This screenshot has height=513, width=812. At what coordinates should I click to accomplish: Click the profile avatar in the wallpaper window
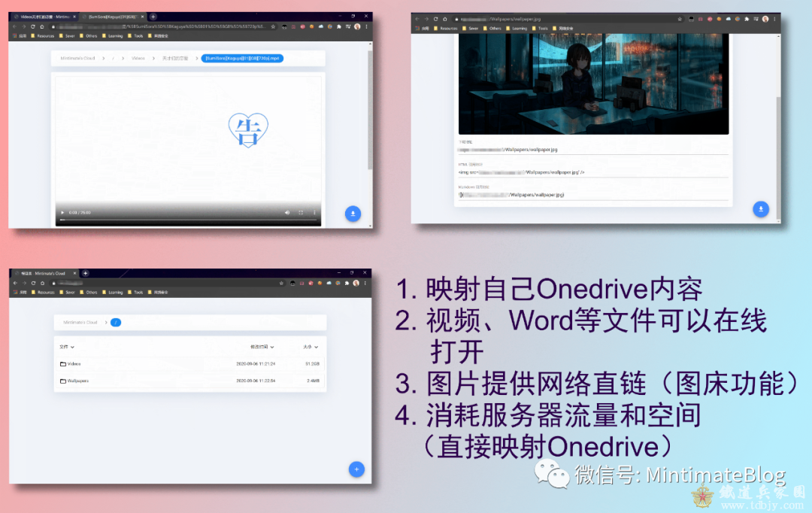765,19
